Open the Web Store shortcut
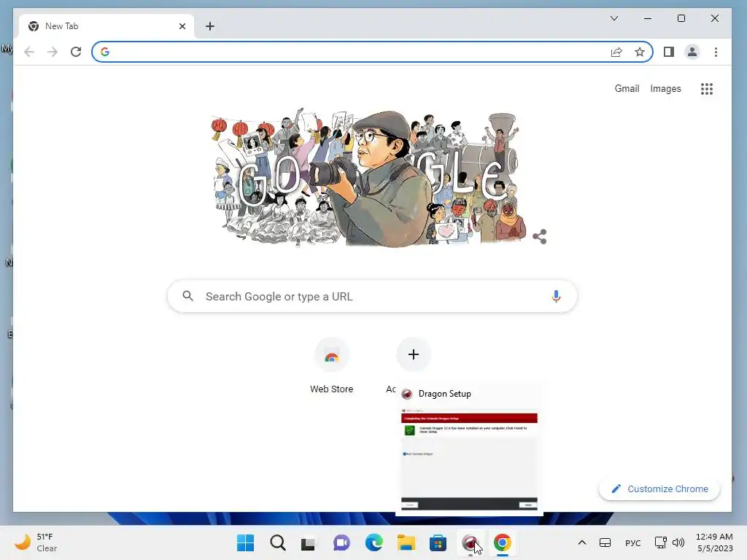 [332, 366]
